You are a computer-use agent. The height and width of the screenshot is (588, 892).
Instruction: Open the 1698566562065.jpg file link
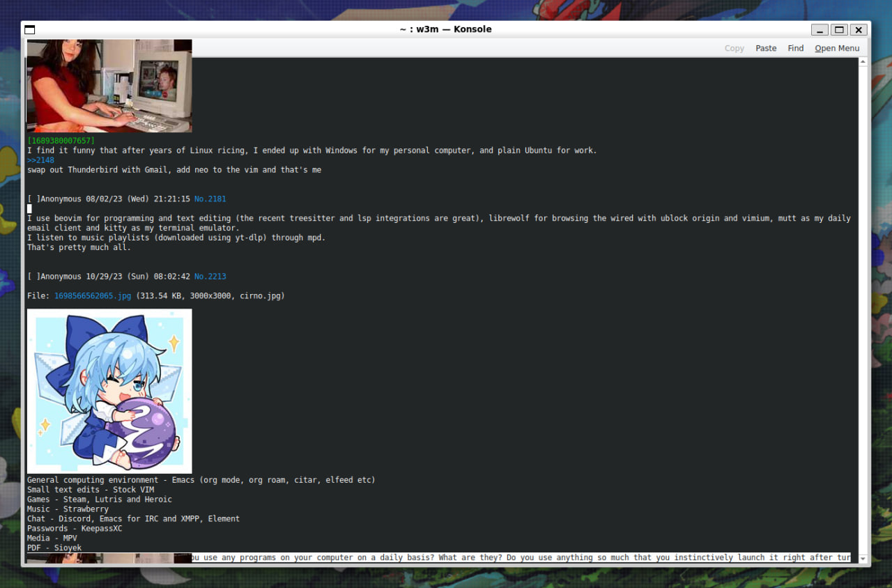[92, 296]
